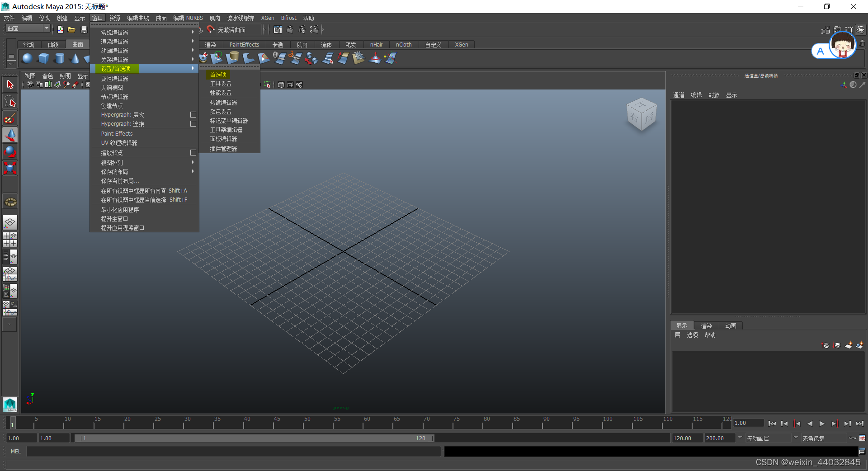Viewport: 868px width, 471px height.
Task: Open the 播放预览 option box
Action: pos(193,152)
